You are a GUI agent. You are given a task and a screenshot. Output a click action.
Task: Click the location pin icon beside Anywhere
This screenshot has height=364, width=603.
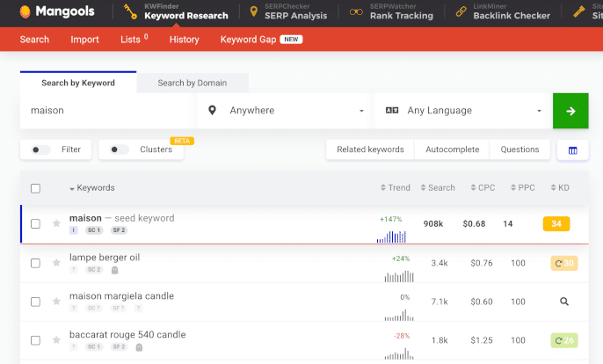pyautogui.click(x=212, y=111)
